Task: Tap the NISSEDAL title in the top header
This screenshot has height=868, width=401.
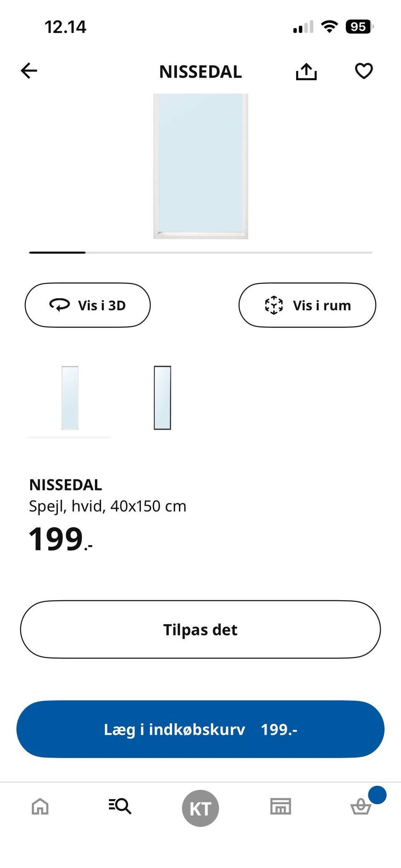Action: pyautogui.click(x=200, y=72)
